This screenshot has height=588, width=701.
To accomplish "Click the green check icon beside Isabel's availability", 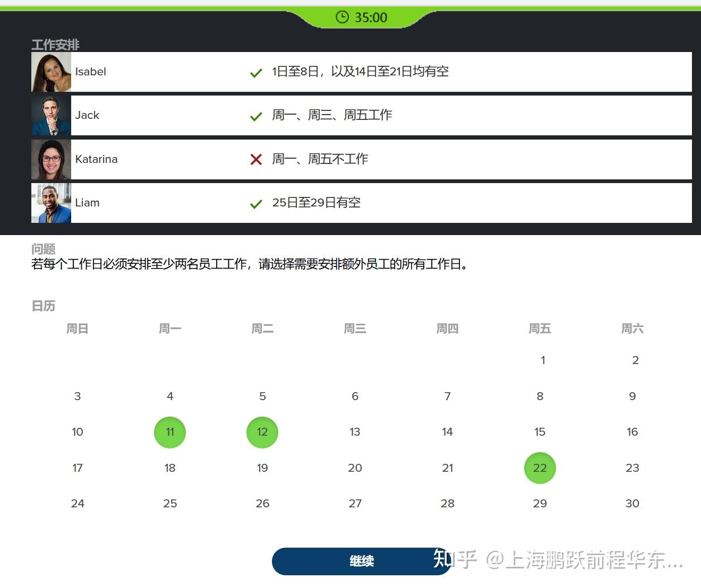I will click(x=257, y=72).
